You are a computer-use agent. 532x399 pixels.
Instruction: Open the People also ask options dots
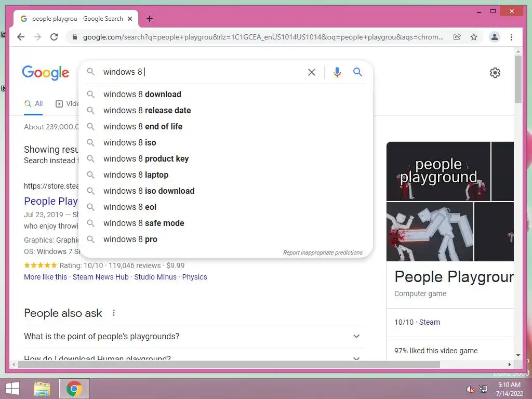[114, 313]
